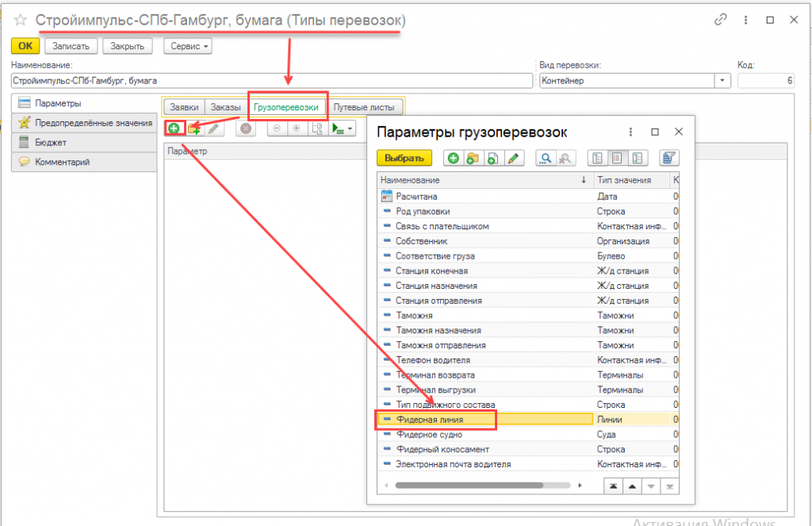Select Предопределённые значения in sidebar

84,123
